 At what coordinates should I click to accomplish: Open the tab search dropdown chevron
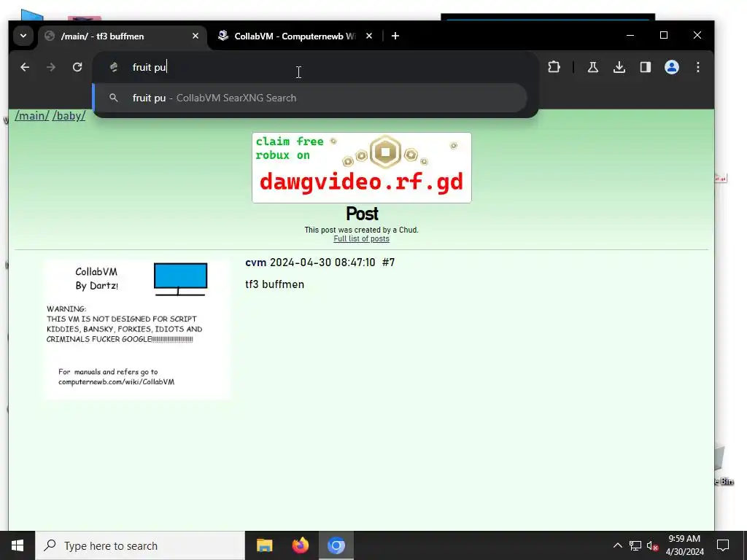point(23,36)
